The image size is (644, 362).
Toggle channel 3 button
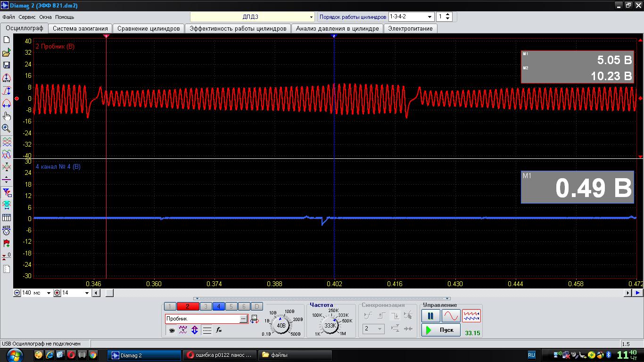(x=206, y=306)
